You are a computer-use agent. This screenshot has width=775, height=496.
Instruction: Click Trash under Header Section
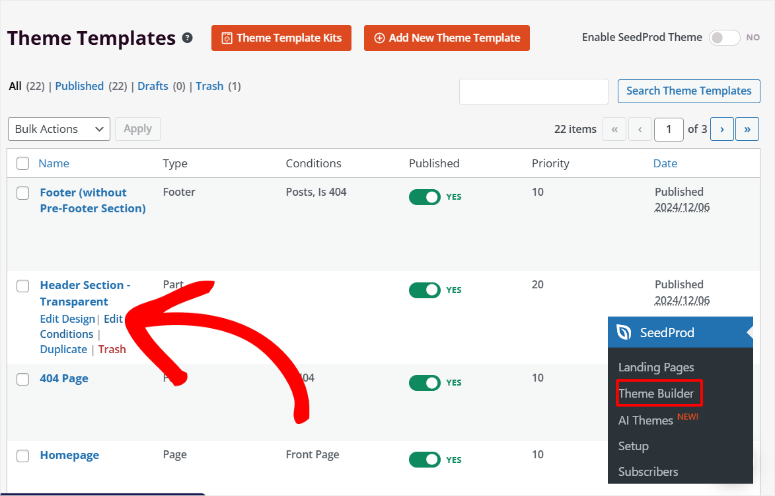[112, 349]
